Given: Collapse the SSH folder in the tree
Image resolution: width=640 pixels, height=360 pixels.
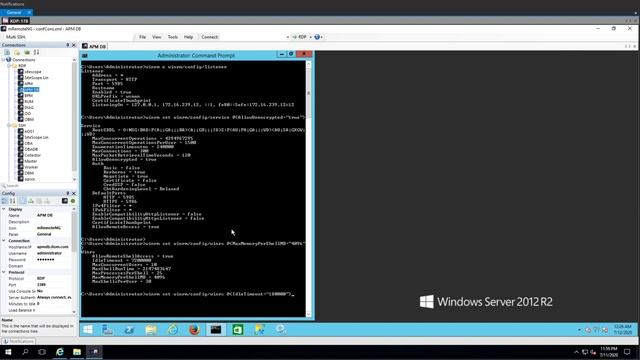Looking at the screenshot, I should (x=9, y=125).
